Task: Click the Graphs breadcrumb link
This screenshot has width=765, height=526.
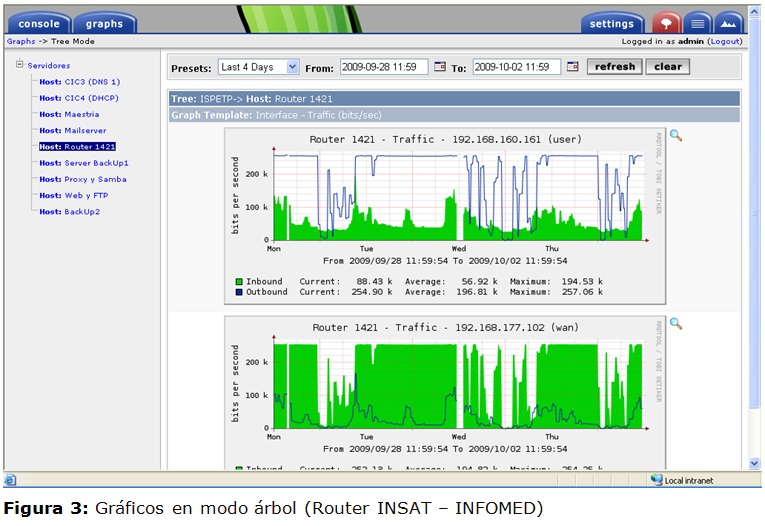Action: click(21, 42)
